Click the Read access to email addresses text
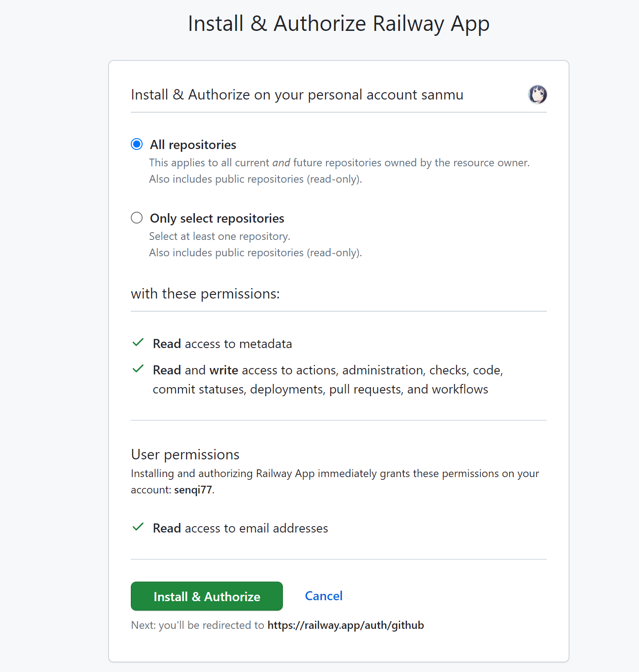 240,528
